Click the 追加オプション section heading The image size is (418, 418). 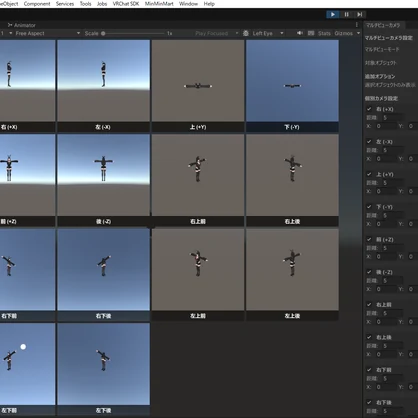click(380, 76)
